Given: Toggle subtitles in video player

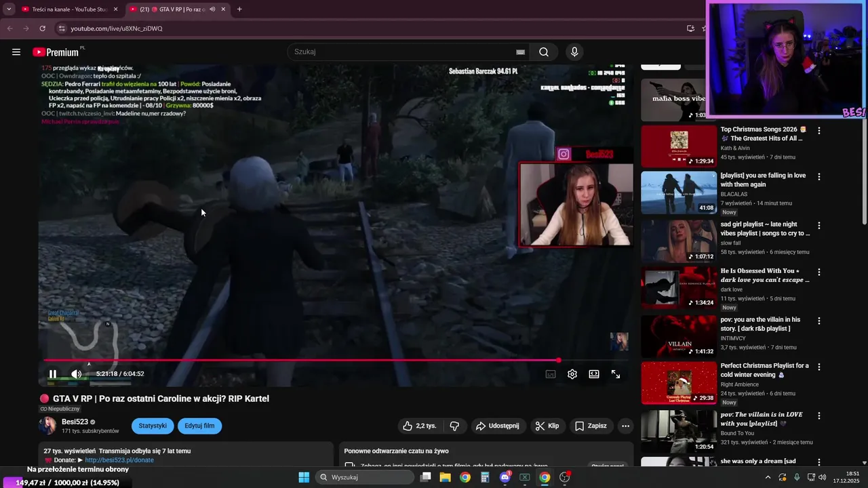Looking at the screenshot, I should click(x=551, y=374).
